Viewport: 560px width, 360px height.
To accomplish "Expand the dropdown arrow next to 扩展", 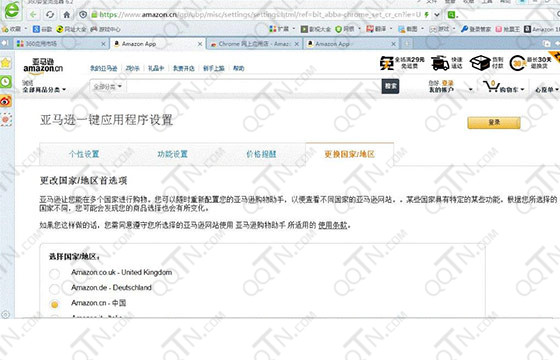I will (294, 29).
